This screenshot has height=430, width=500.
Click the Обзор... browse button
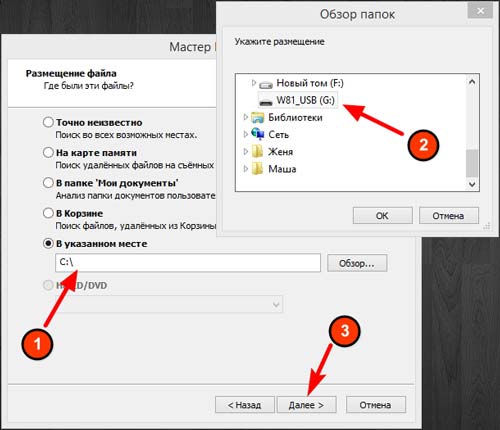point(357,263)
